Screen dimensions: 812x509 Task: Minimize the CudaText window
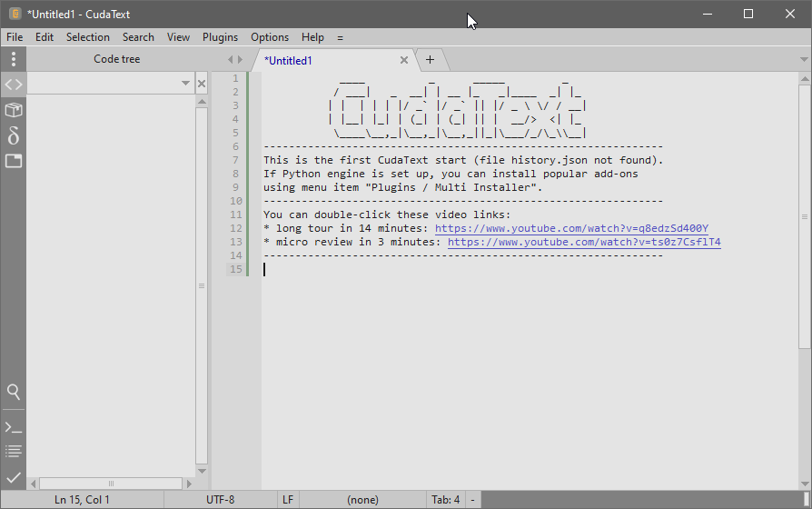point(708,14)
